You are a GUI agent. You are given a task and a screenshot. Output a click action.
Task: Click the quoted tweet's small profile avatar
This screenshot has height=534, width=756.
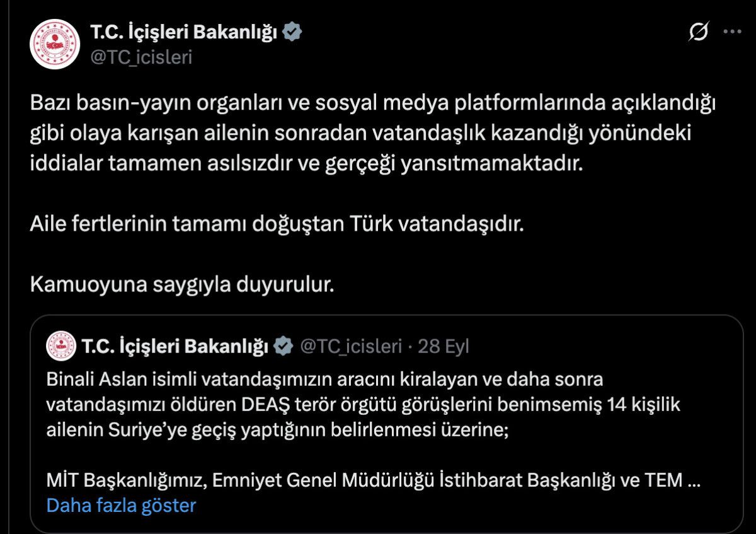(x=61, y=345)
